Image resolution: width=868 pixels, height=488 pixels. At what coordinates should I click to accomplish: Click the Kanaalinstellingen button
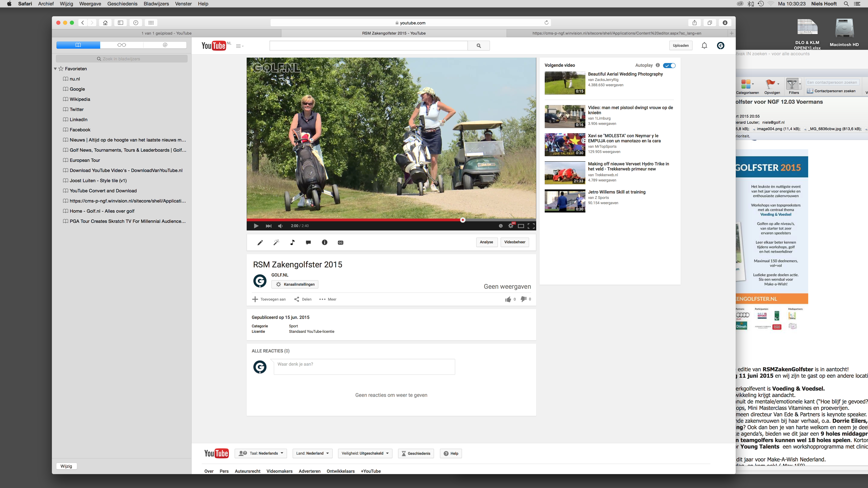[x=295, y=284]
